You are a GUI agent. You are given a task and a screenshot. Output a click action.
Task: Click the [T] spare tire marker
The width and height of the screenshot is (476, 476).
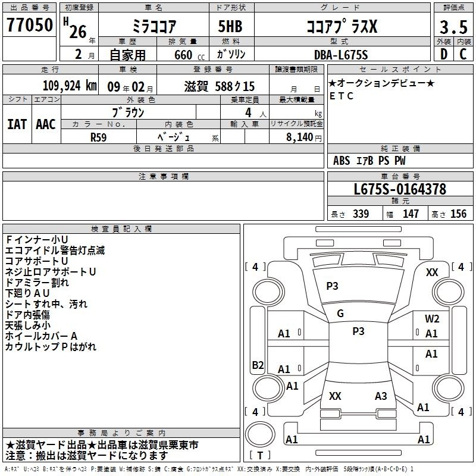pos(260,456)
